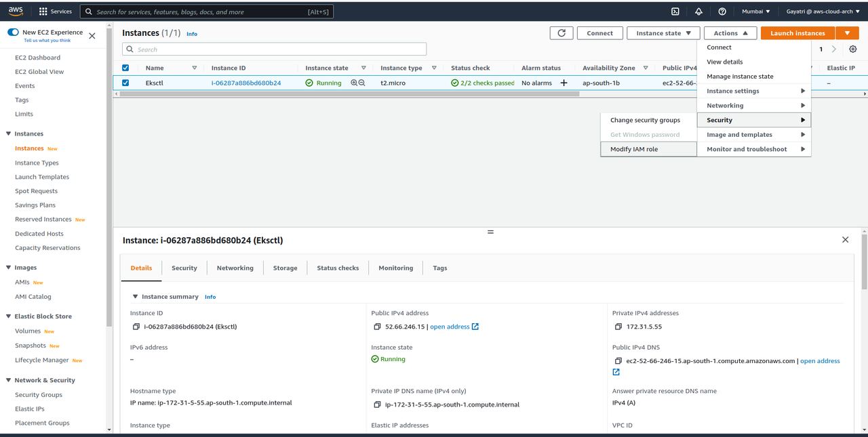Screen dimensions: 868x437
Task: Collapse the Images sidebar section
Action: (8, 268)
